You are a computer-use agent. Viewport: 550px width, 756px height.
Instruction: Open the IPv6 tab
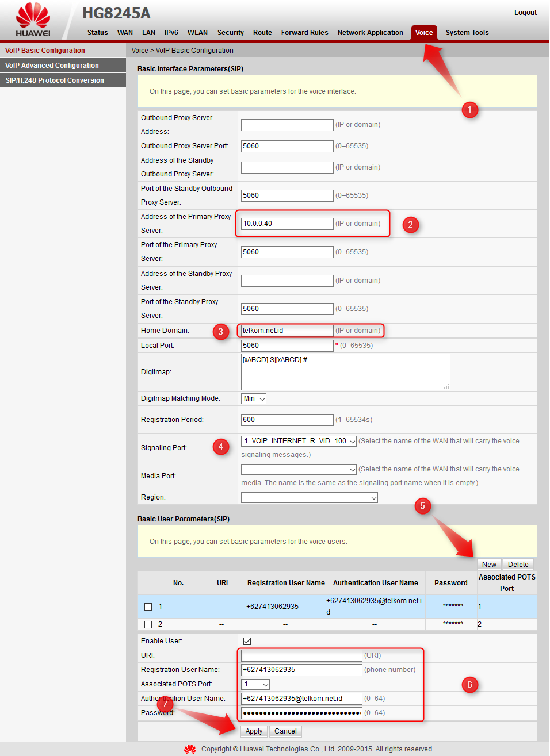tap(171, 33)
